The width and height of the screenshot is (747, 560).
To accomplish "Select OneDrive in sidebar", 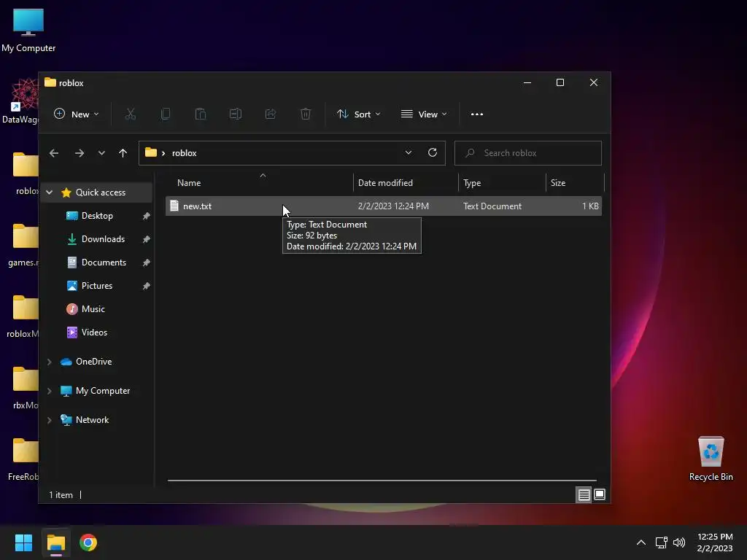I will 93,362.
